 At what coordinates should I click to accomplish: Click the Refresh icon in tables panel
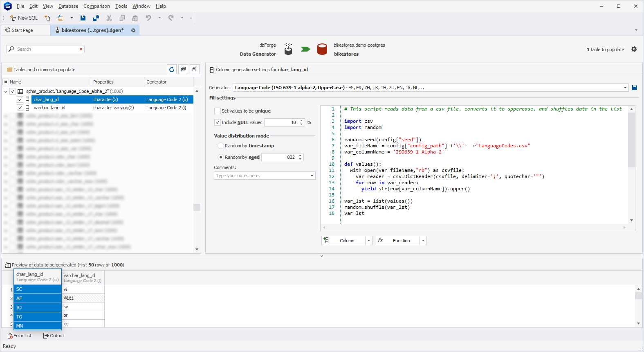tap(172, 70)
